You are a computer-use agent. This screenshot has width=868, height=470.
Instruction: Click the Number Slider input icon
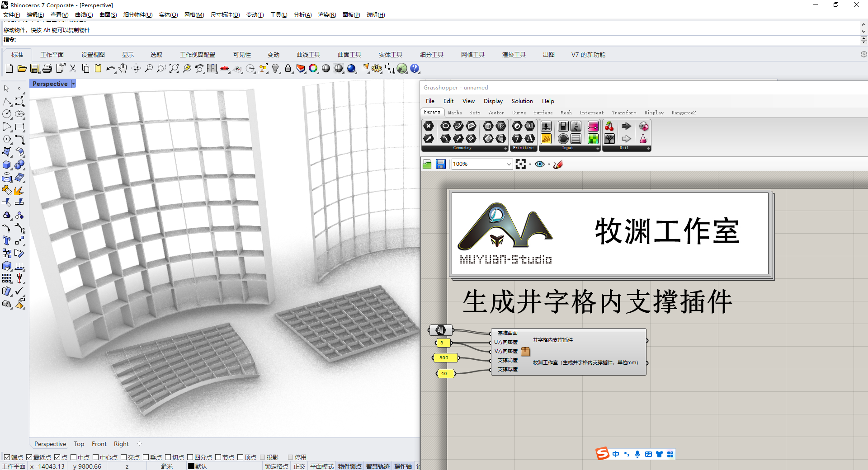click(546, 126)
